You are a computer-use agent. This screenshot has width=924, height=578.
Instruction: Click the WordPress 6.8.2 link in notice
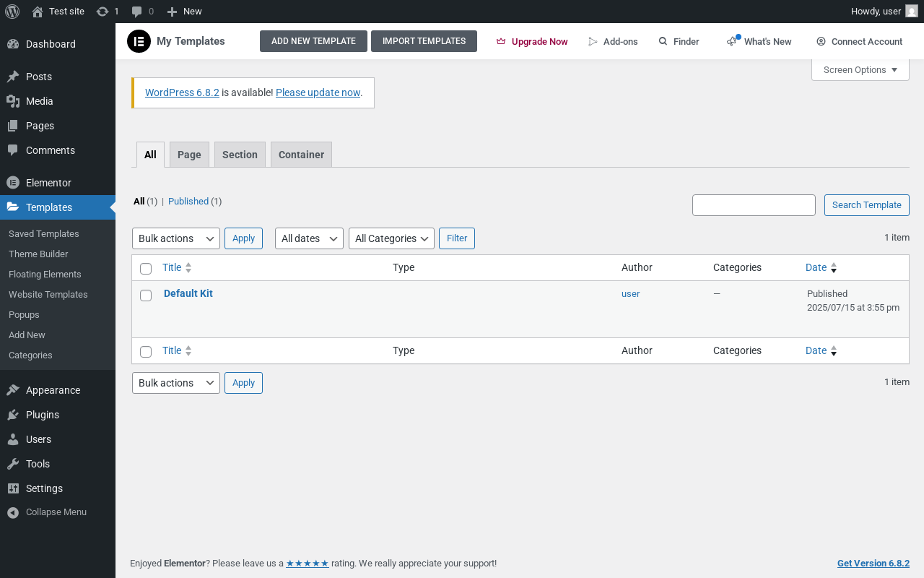182,92
